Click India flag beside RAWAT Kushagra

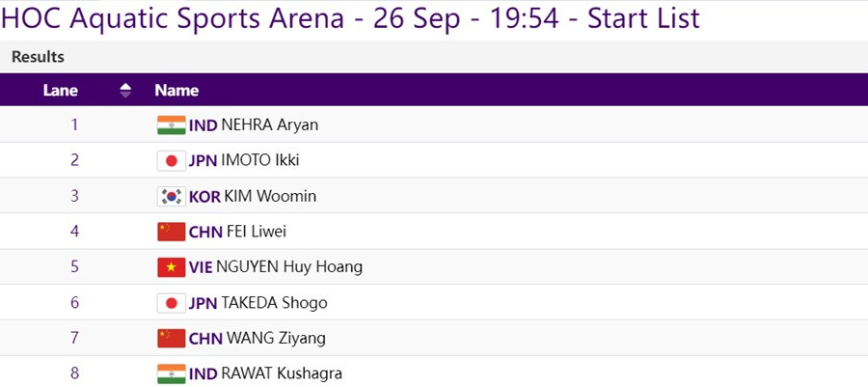click(171, 373)
